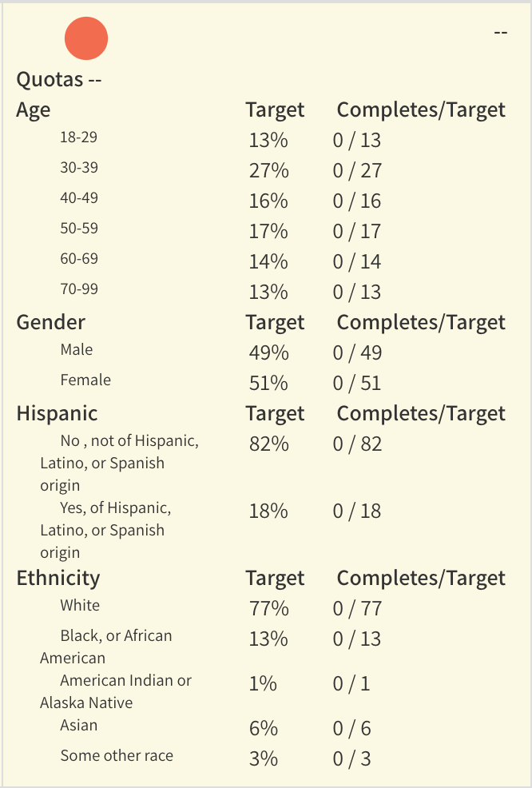Select the 18-29 age row label
This screenshot has width=532, height=788.
pos(78,137)
